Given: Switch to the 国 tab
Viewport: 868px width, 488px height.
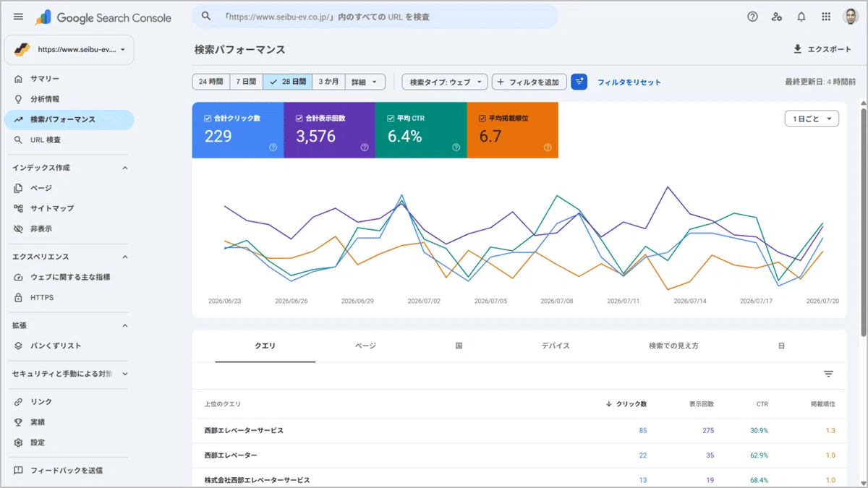Looking at the screenshot, I should coord(459,346).
